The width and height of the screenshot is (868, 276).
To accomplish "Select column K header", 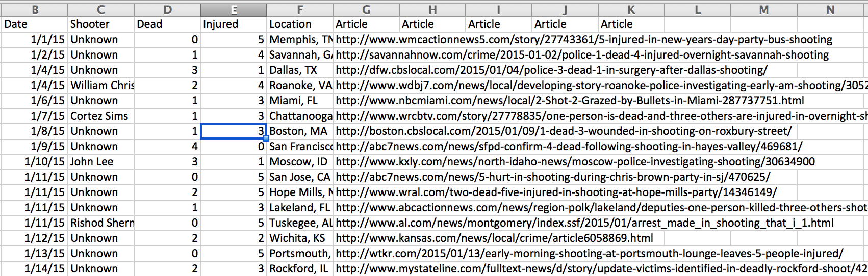I will (631, 10).
